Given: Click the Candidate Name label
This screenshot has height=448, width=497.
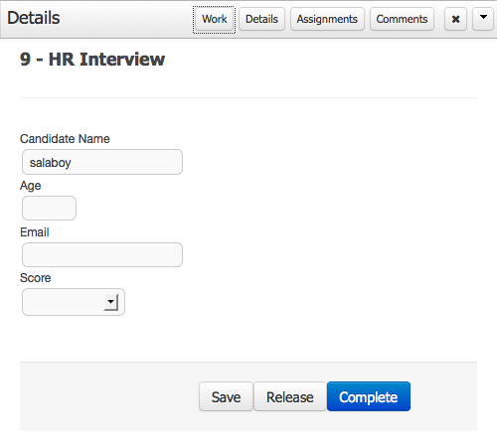Looking at the screenshot, I should 65,139.
